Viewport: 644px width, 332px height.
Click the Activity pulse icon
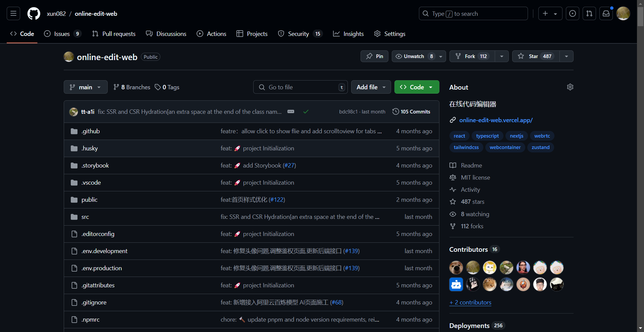click(x=453, y=189)
